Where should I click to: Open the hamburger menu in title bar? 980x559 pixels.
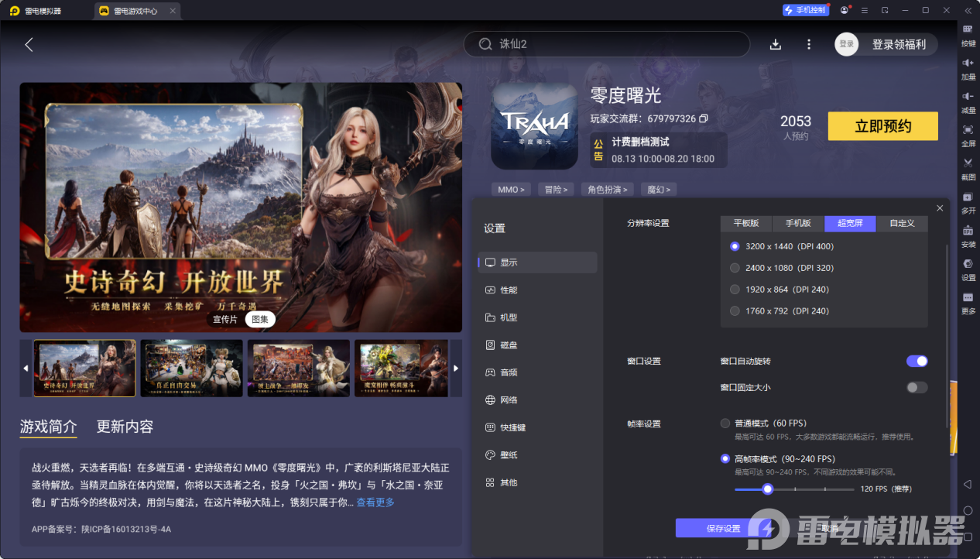pos(864,10)
